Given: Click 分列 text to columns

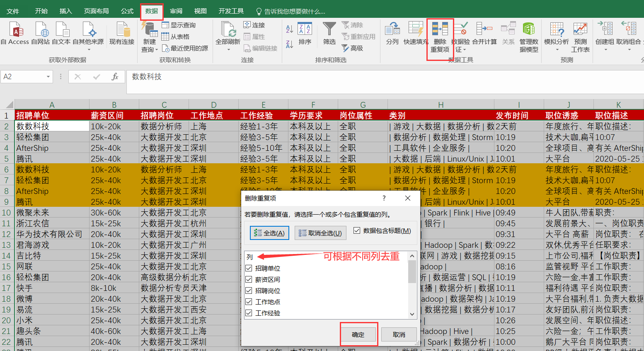Looking at the screenshot, I should click(392, 34).
